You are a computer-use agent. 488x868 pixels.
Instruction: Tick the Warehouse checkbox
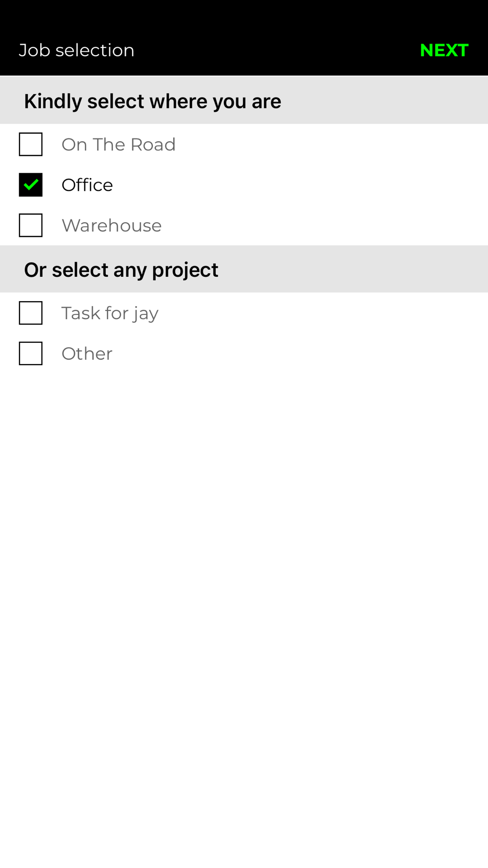click(31, 226)
